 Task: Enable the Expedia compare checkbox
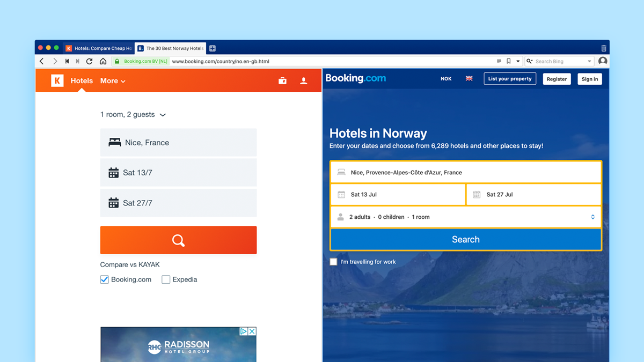pyautogui.click(x=166, y=279)
